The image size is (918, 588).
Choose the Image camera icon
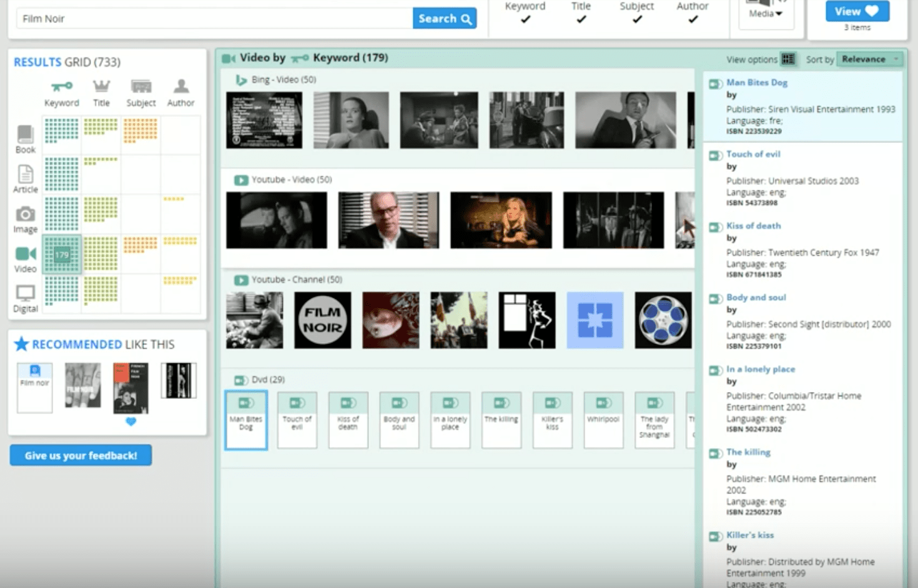(25, 214)
